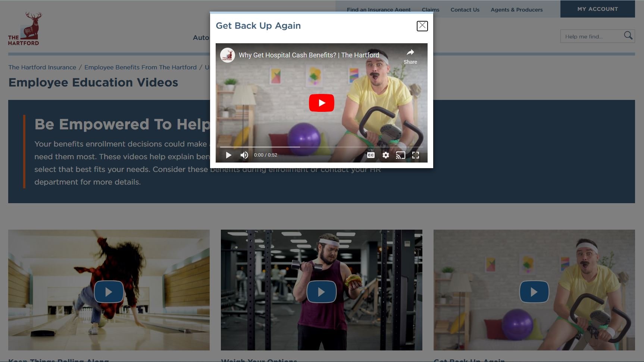Click The Hartford stag logo
This screenshot has width=644, height=362.
pos(25,29)
